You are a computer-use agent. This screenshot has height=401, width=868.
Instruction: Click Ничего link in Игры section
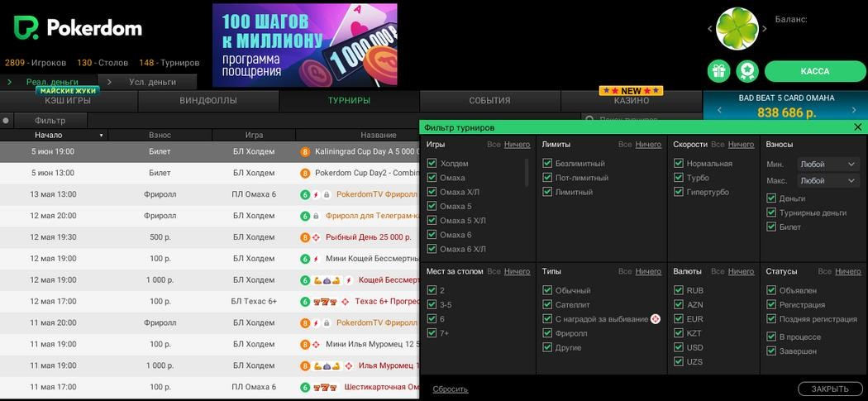[517, 145]
